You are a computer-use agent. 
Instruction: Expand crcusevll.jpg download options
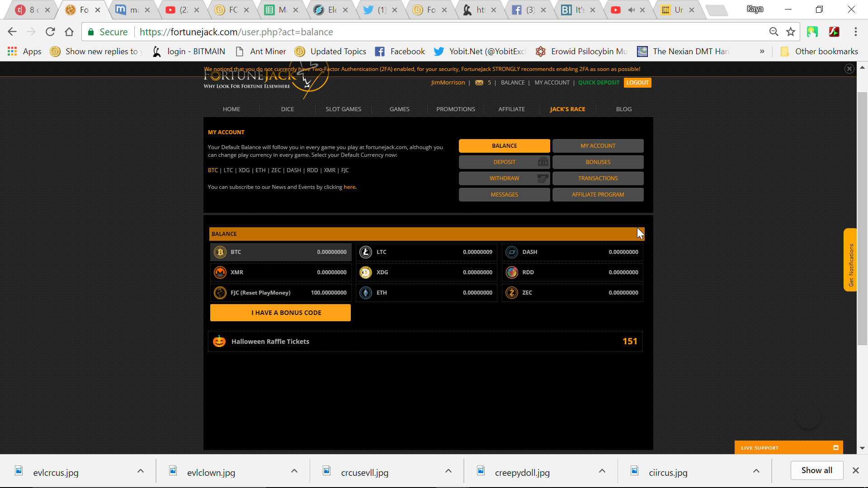448,471
